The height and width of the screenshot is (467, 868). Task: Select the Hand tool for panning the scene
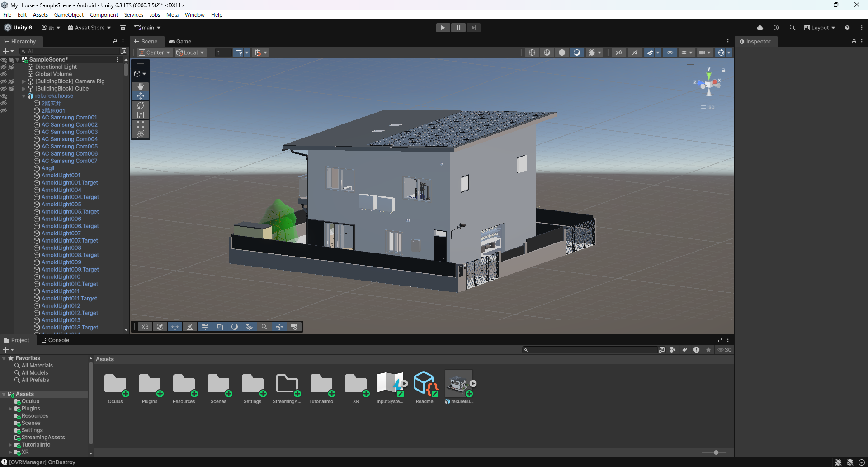coord(140,86)
